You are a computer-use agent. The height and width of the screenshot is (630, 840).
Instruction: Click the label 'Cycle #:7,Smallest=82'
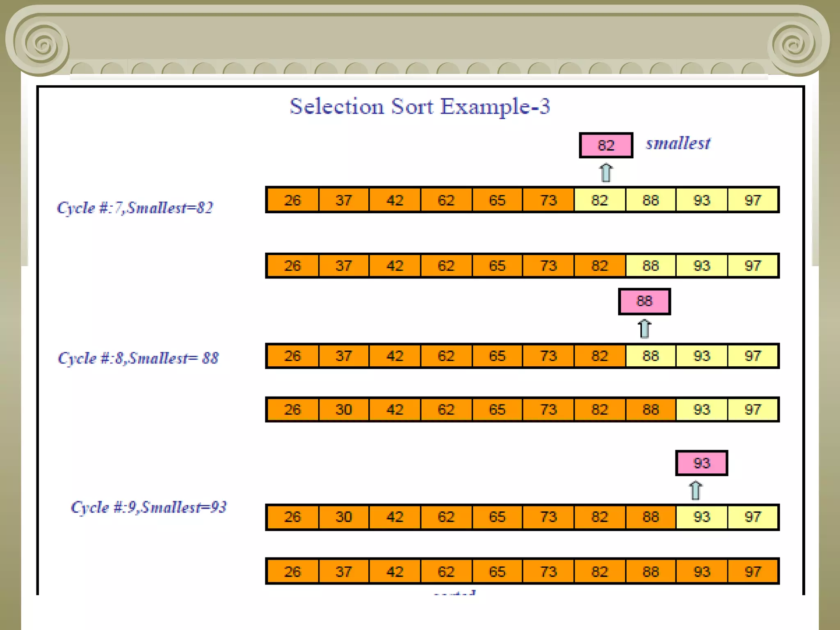(135, 208)
